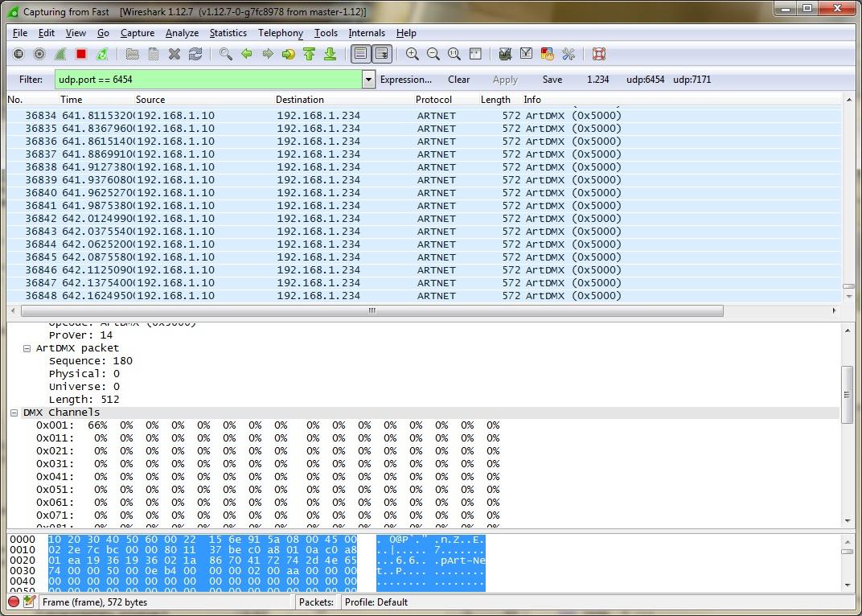
Task: Edit capture filters
Action: click(505, 54)
